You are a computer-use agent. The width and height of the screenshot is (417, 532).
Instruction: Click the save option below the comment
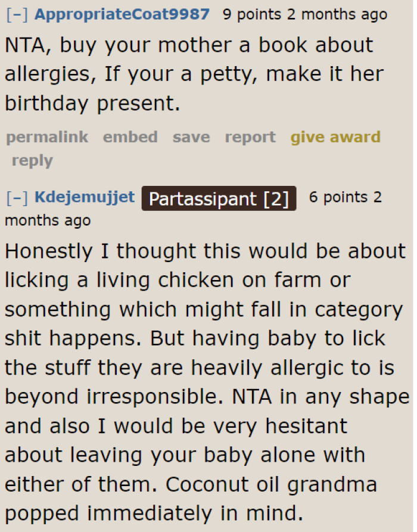point(191,137)
